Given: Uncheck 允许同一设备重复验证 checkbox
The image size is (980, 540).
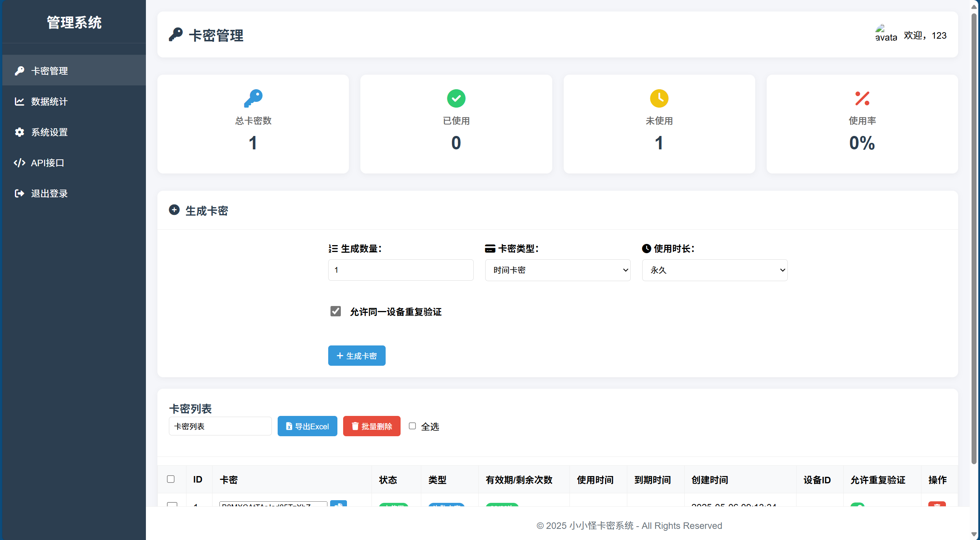Looking at the screenshot, I should (x=336, y=311).
